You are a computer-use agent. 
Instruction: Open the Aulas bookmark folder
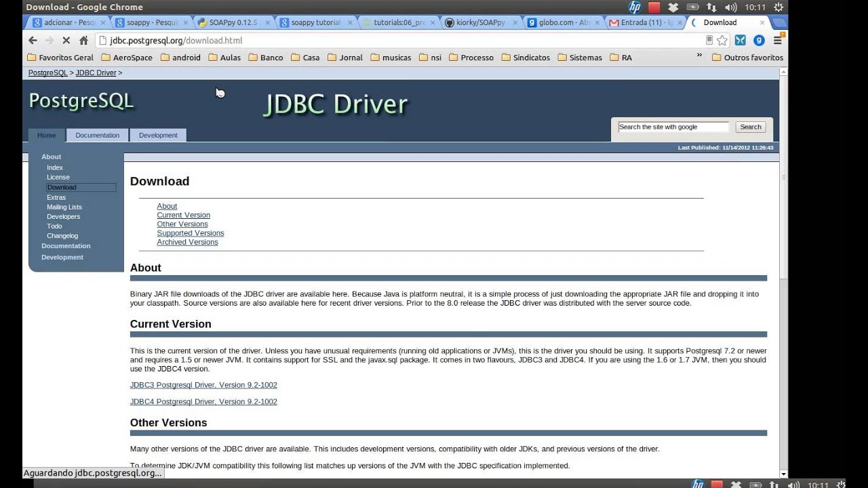point(224,58)
